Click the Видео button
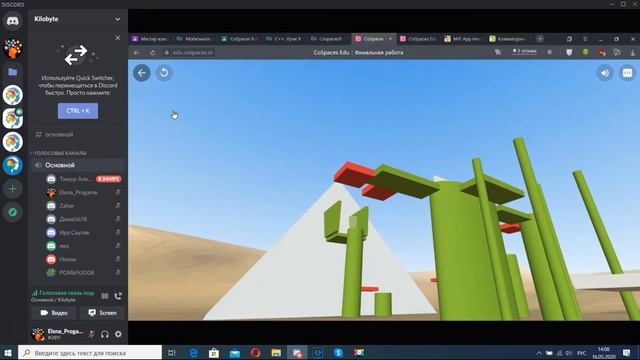640x360 pixels. point(54,313)
